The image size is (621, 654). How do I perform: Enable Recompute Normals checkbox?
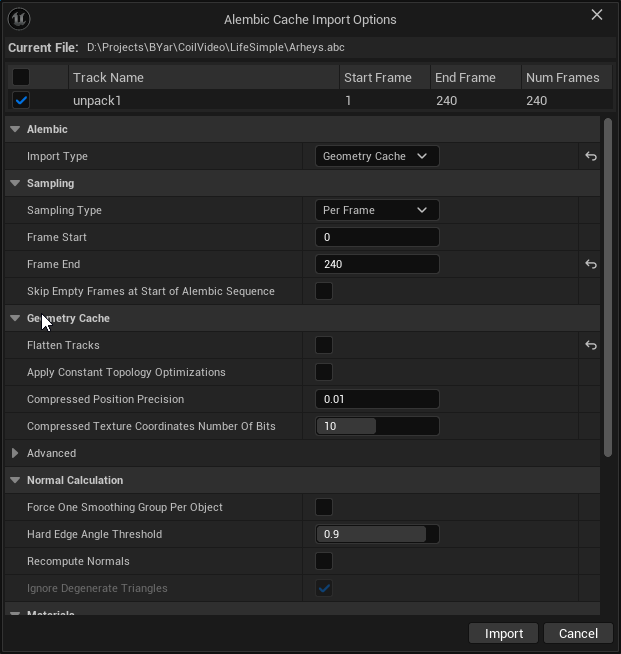coord(324,561)
